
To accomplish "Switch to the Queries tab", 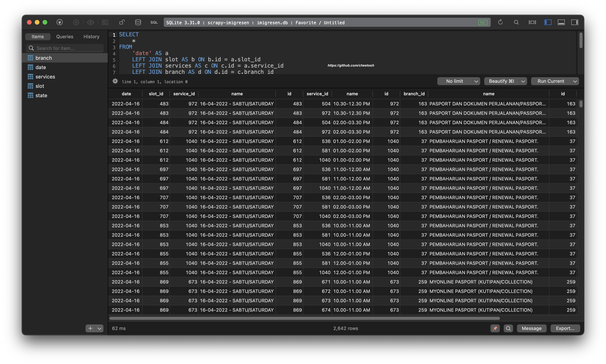I will (x=65, y=37).
